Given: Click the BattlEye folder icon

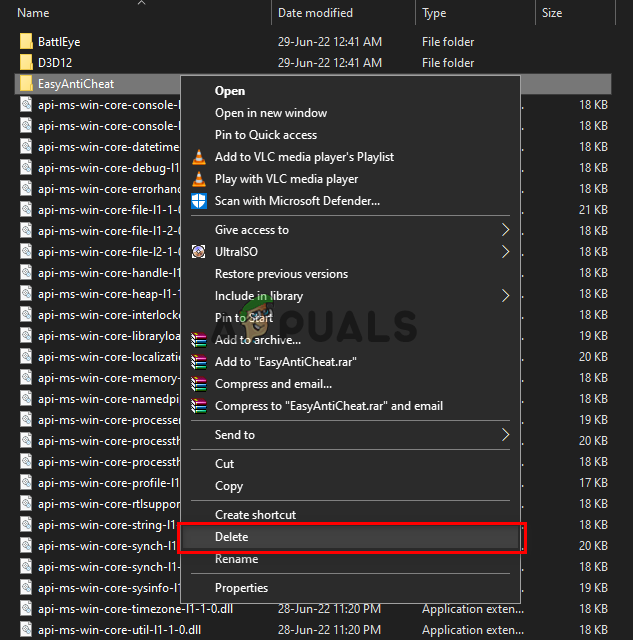Looking at the screenshot, I should [x=26, y=42].
